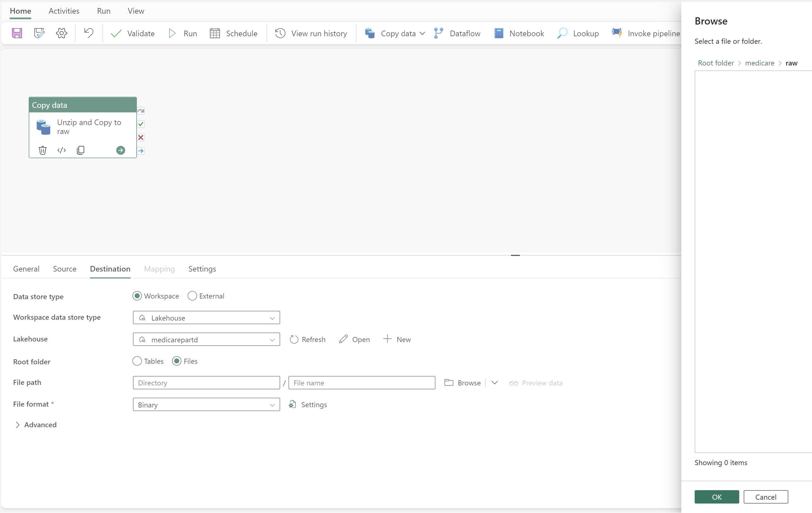The height and width of the screenshot is (513, 812).
Task: Click the Save pipeline icon
Action: click(17, 33)
